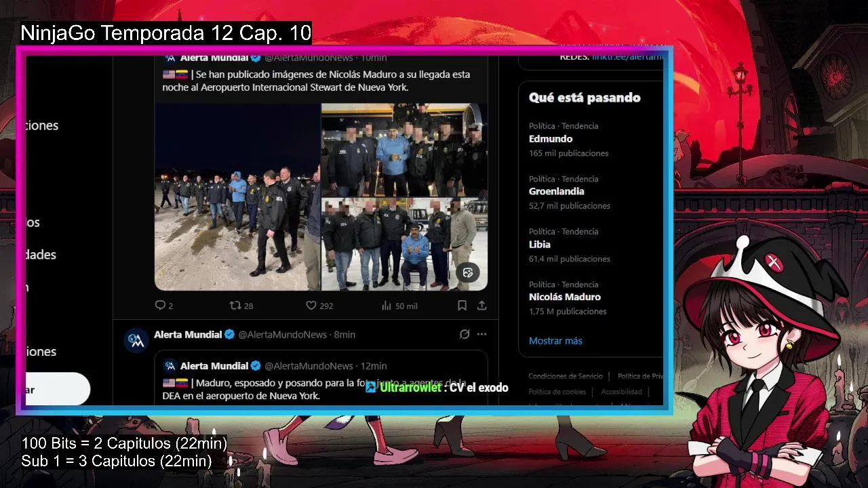Like the tweet with 292 likes
The image size is (868, 488).
click(x=319, y=306)
